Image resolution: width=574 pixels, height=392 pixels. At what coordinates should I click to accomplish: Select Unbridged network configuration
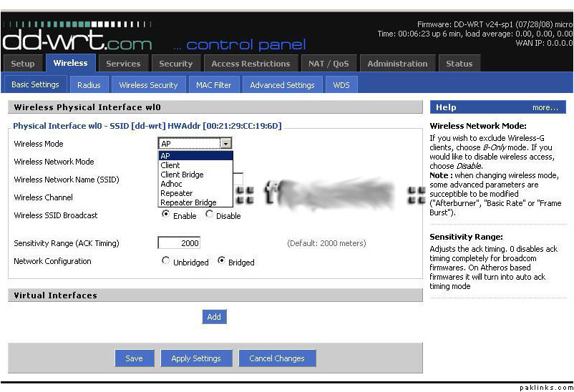[x=166, y=261]
